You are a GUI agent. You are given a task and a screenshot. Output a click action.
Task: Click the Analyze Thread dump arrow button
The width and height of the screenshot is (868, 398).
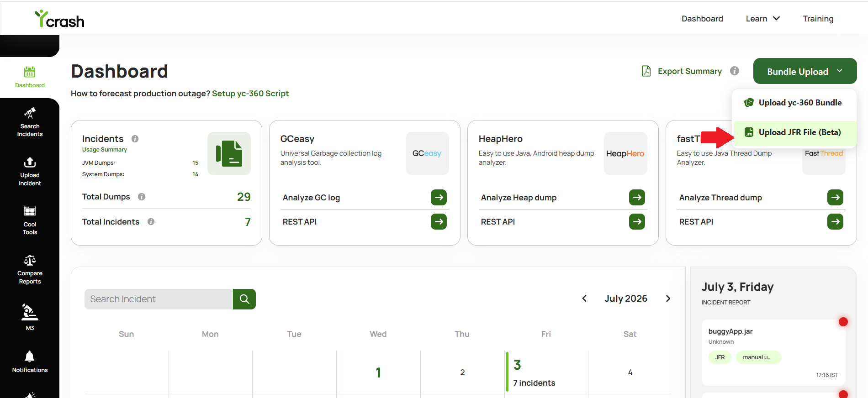[835, 198]
